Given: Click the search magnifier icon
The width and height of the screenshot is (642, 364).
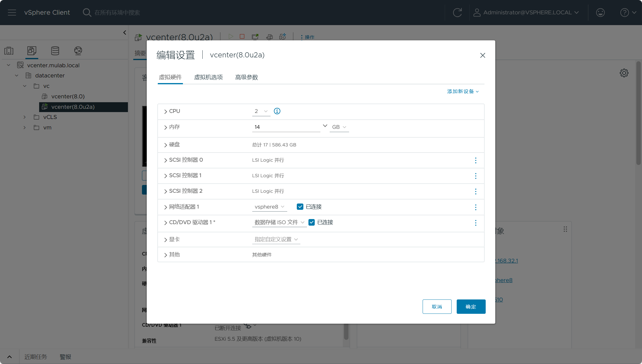Looking at the screenshot, I should [x=87, y=13].
